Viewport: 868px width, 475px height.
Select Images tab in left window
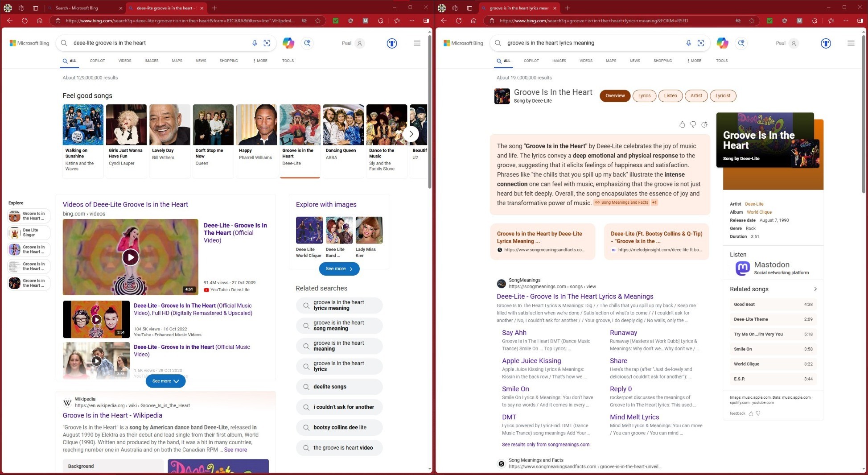152,61
